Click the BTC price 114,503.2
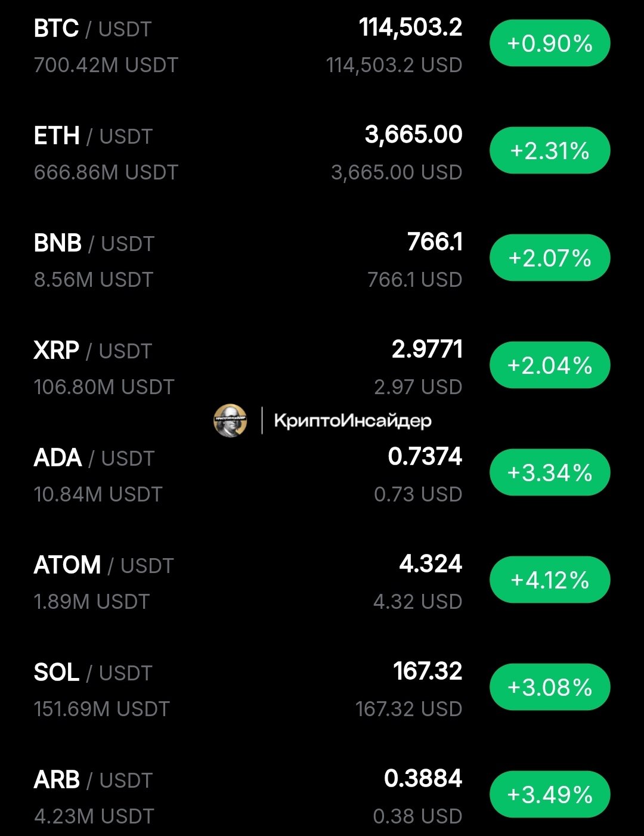Screen dimensions: 644x836 (410, 27)
